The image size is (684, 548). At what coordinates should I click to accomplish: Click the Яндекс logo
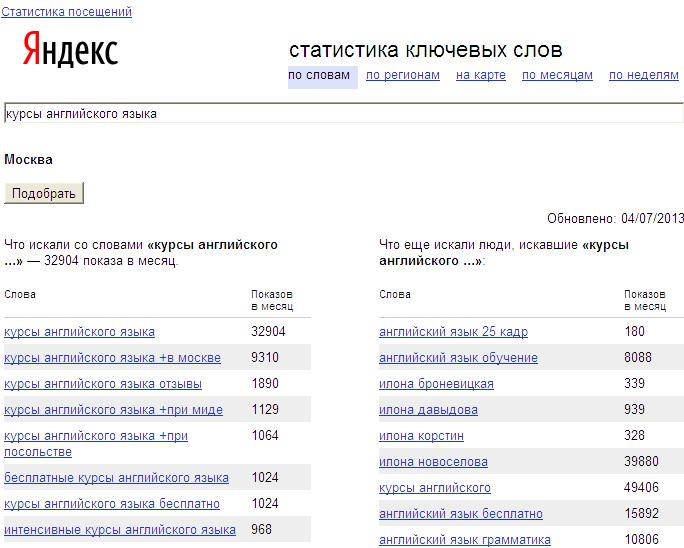[x=71, y=49]
